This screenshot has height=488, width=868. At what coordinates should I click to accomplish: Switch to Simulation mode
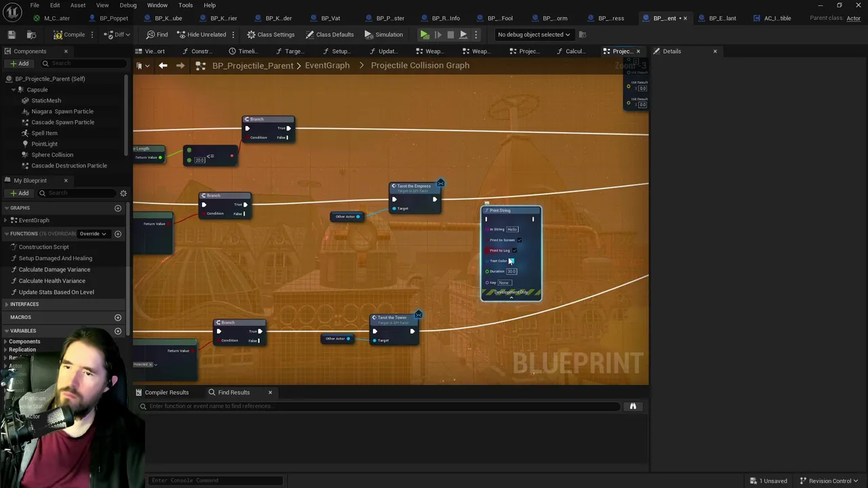[383, 35]
